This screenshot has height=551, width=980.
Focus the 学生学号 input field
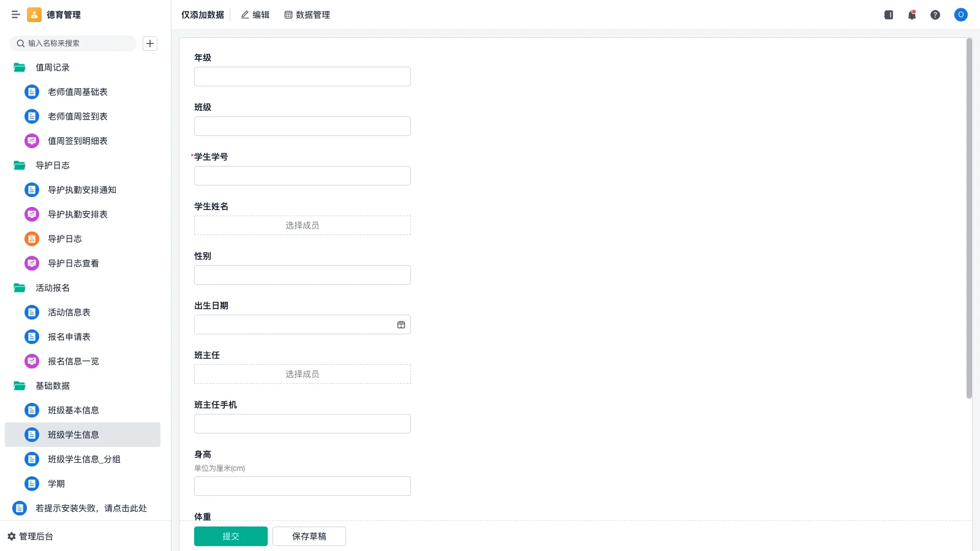(303, 176)
